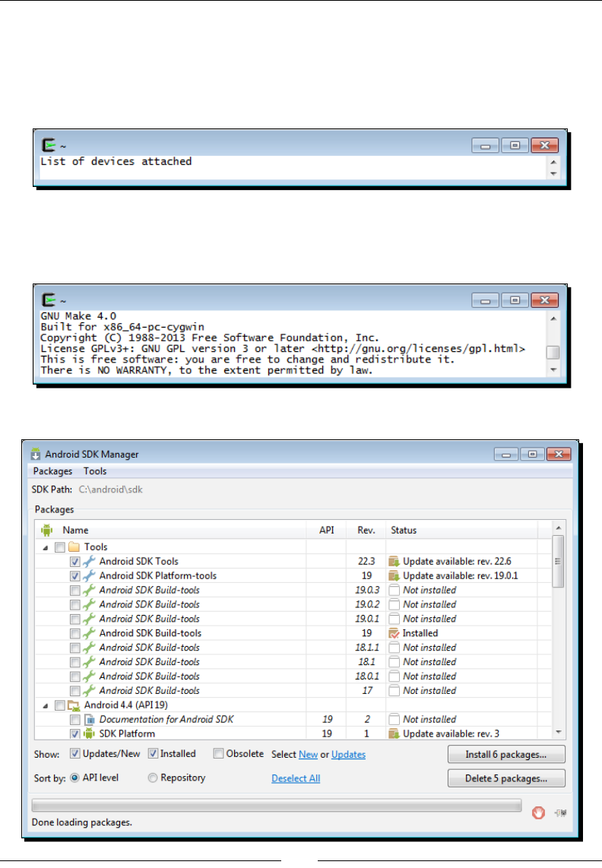The height and width of the screenshot is (868, 602).
Task: Minimize the GNU Make terminal window
Action: (486, 300)
